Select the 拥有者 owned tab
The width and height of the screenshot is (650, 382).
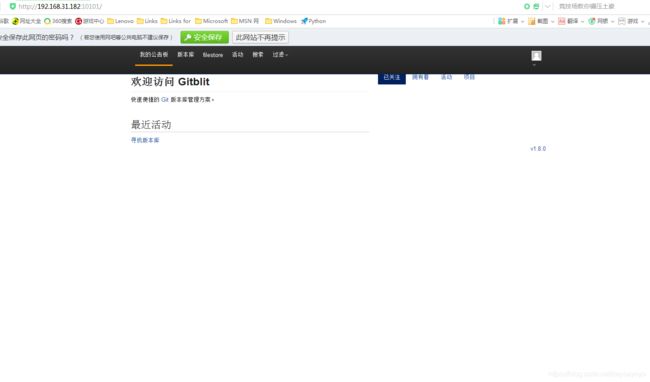[420, 77]
